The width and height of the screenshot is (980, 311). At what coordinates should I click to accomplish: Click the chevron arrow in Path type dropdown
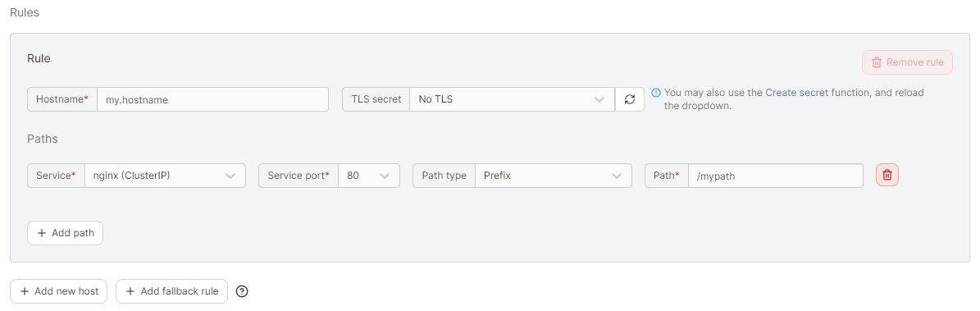(x=616, y=176)
